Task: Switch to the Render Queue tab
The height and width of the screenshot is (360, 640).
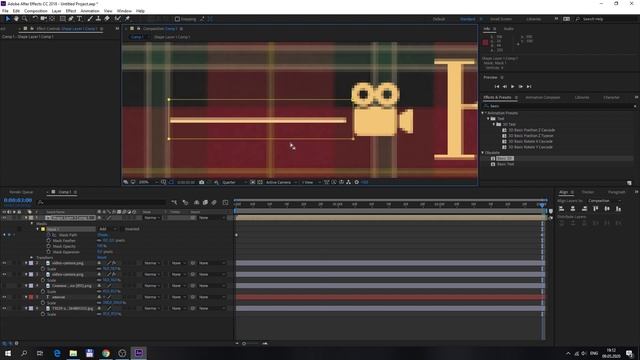Action: point(22,192)
